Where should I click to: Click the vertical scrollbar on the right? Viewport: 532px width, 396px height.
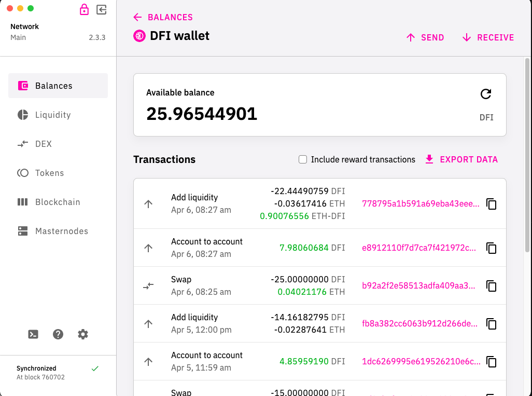click(527, 155)
